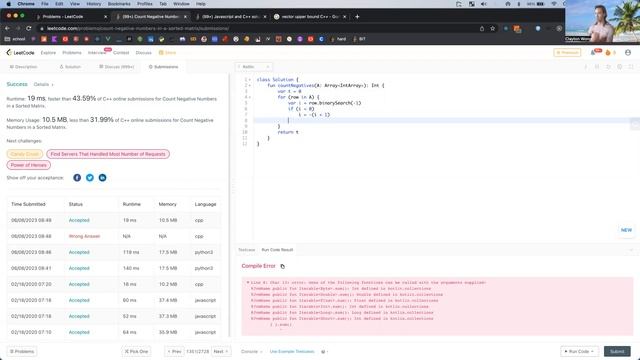The height and width of the screenshot is (360, 640).
Task: Reload the page in Chrome
Action: 29,29
